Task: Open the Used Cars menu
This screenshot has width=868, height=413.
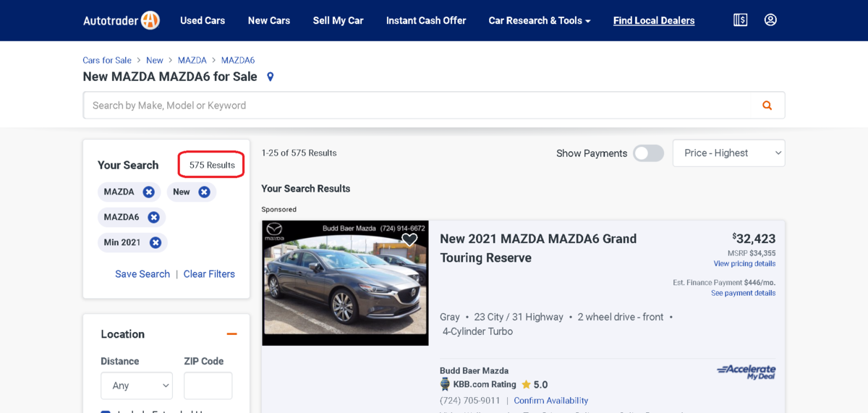Action: [203, 20]
